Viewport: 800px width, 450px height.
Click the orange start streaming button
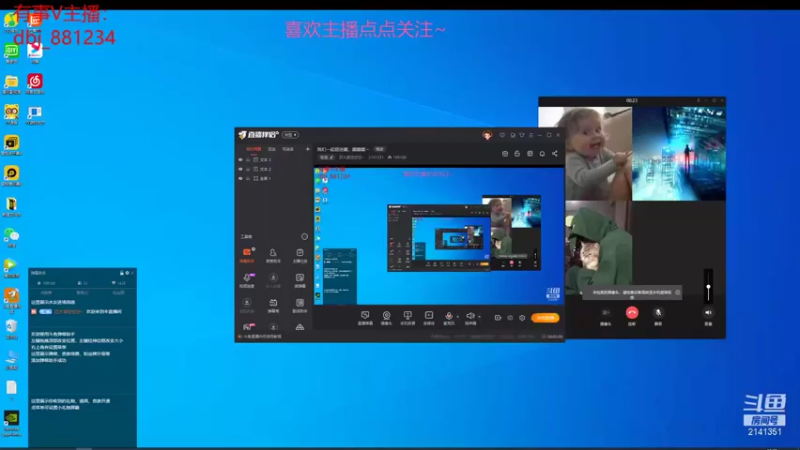(x=545, y=318)
